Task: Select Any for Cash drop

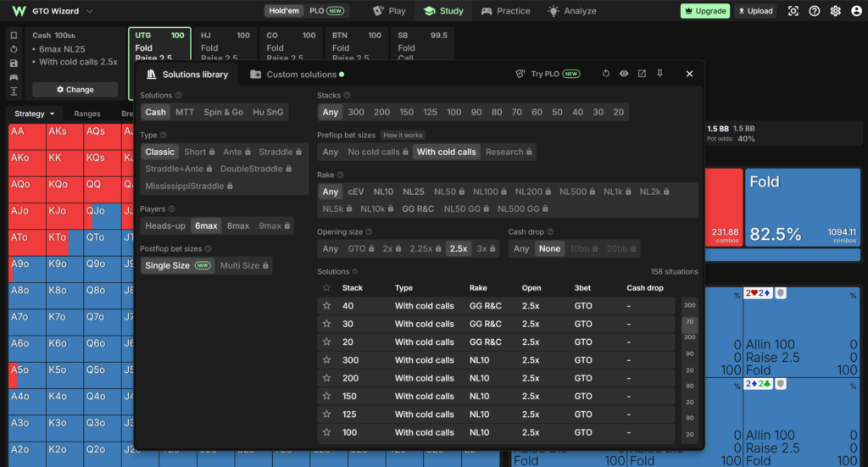Action: 521,249
